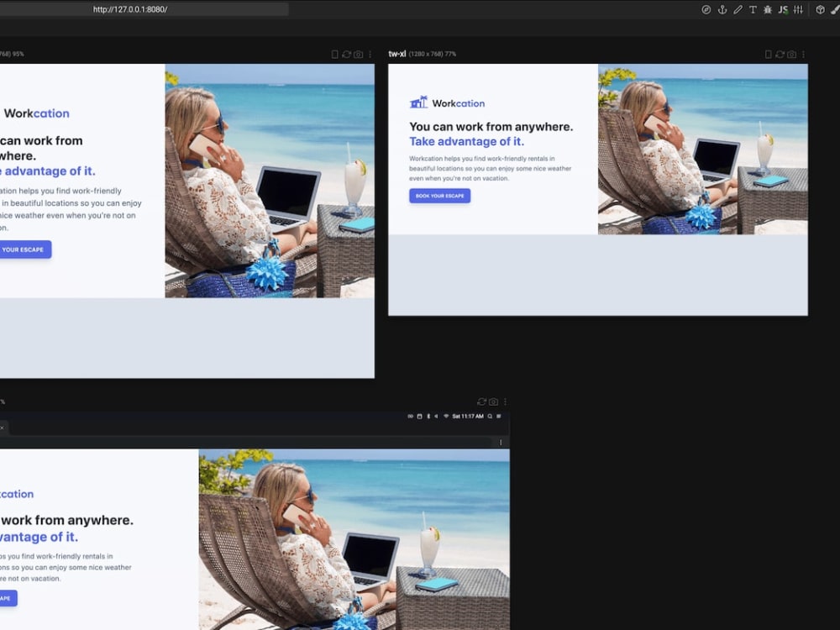The height and width of the screenshot is (630, 840).
Task: Click the Workcation logo in tw-xl preview
Action: click(x=448, y=102)
